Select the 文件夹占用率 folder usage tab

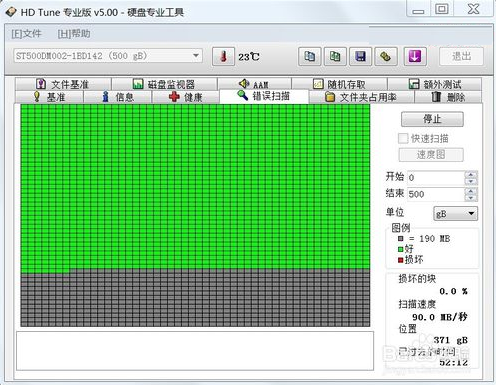[361, 97]
